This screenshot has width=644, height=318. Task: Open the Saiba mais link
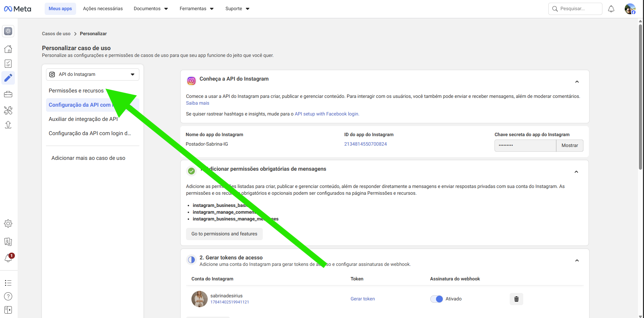coord(198,103)
